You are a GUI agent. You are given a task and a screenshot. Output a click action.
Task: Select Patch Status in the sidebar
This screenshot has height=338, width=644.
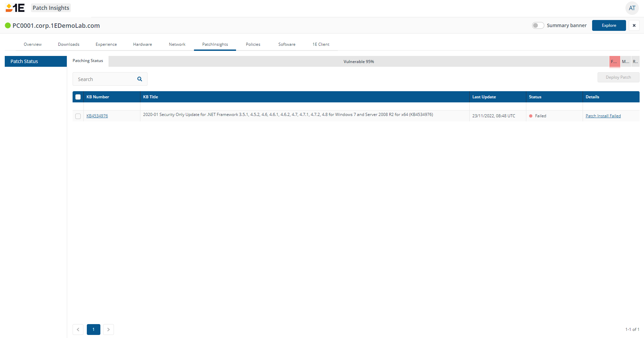[36, 61]
